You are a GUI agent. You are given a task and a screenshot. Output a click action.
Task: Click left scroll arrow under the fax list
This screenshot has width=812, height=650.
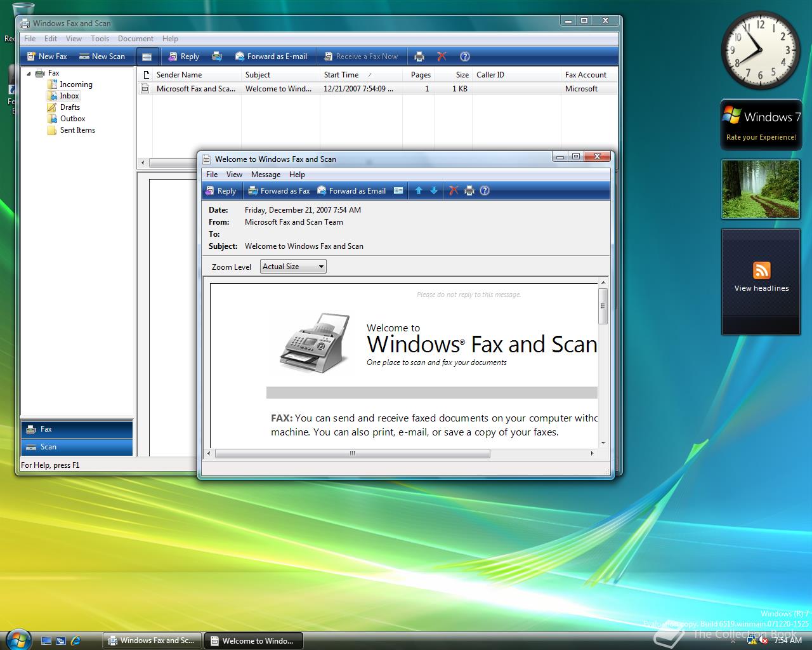143,163
